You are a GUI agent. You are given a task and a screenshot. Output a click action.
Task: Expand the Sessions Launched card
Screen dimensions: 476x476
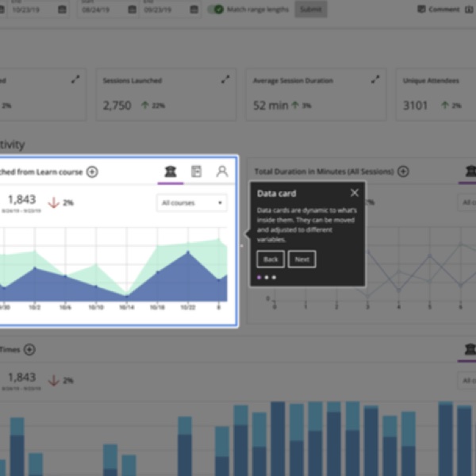point(225,79)
